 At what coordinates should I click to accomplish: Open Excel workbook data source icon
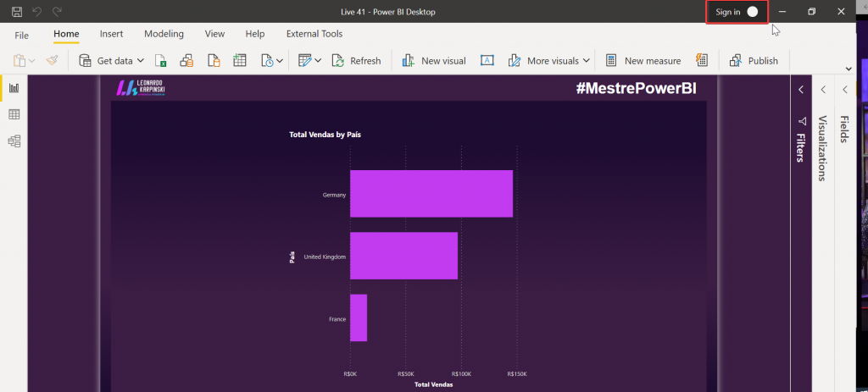(x=161, y=60)
